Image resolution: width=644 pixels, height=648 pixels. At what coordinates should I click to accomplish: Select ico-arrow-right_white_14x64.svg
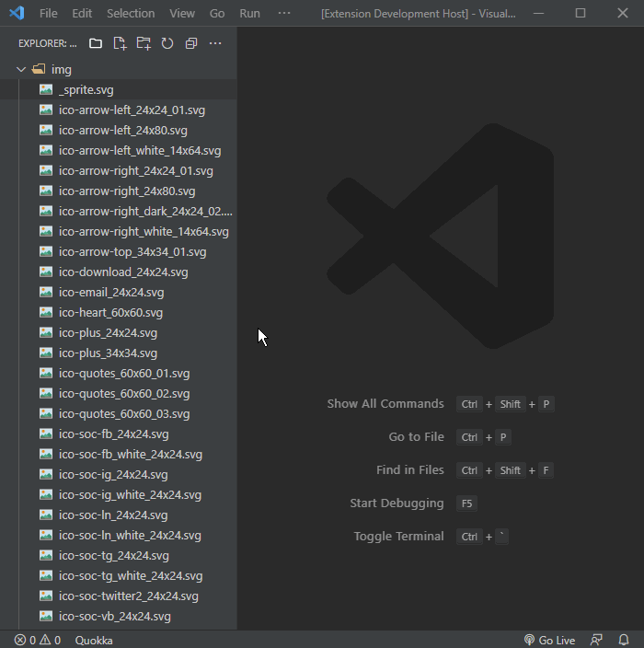click(119, 231)
